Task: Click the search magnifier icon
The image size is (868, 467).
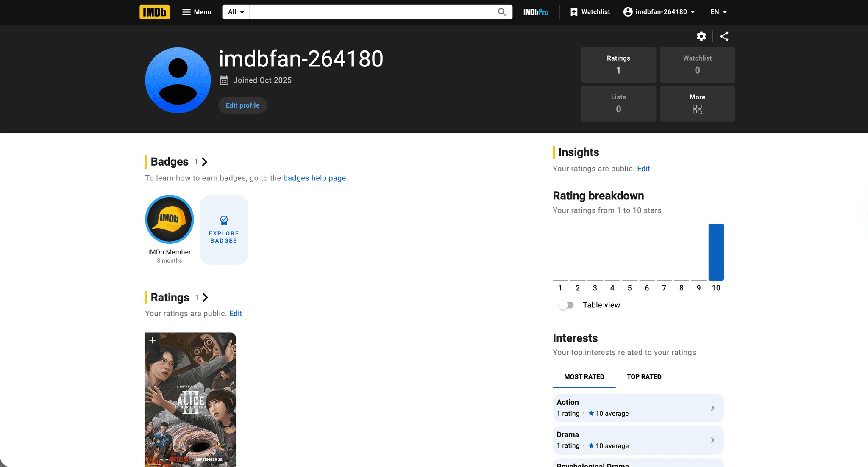Action: point(502,12)
